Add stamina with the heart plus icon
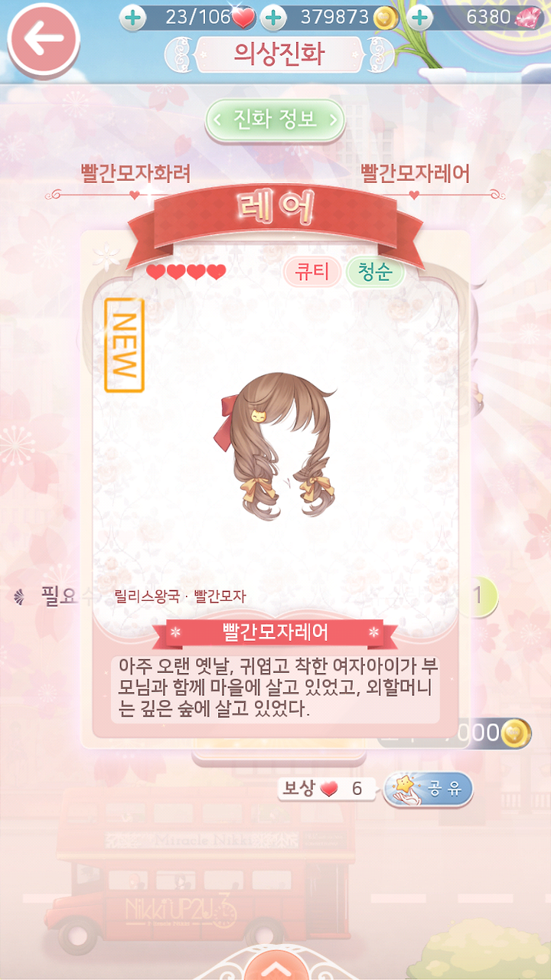The image size is (551, 980). [133, 17]
